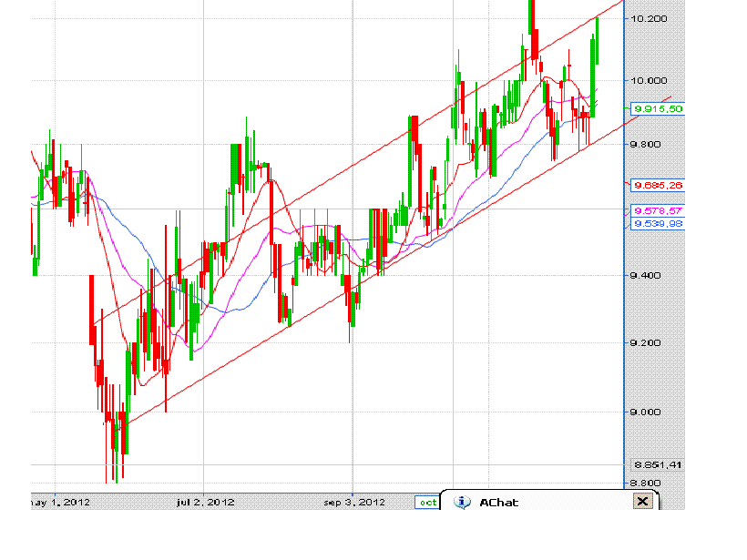
Task: Click the AChat info bubble icon
Action: pyautogui.click(x=462, y=502)
